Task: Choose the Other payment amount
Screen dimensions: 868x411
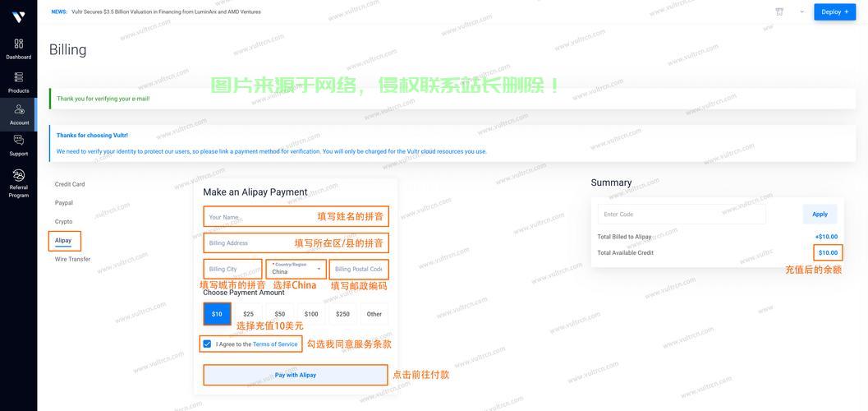Action: pyautogui.click(x=374, y=314)
